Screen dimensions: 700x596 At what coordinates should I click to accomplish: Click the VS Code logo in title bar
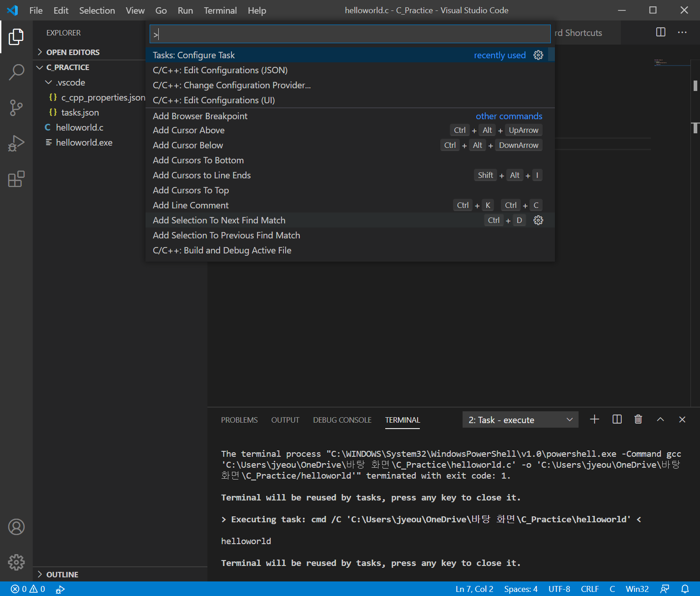(12, 10)
